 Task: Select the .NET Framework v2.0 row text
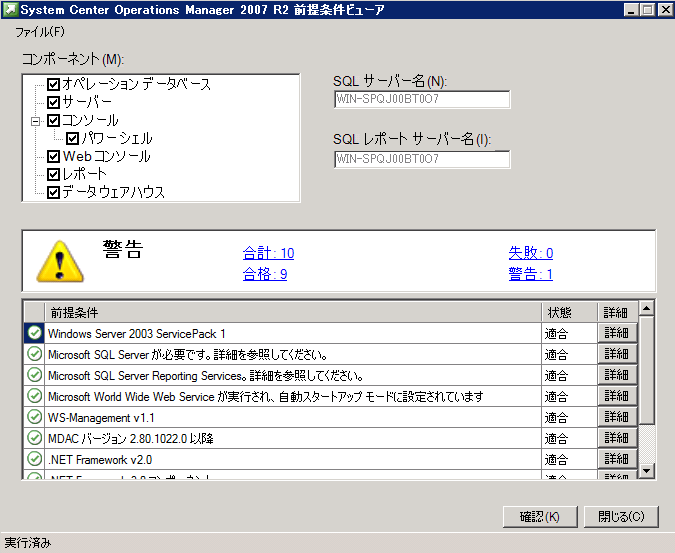tap(100, 460)
